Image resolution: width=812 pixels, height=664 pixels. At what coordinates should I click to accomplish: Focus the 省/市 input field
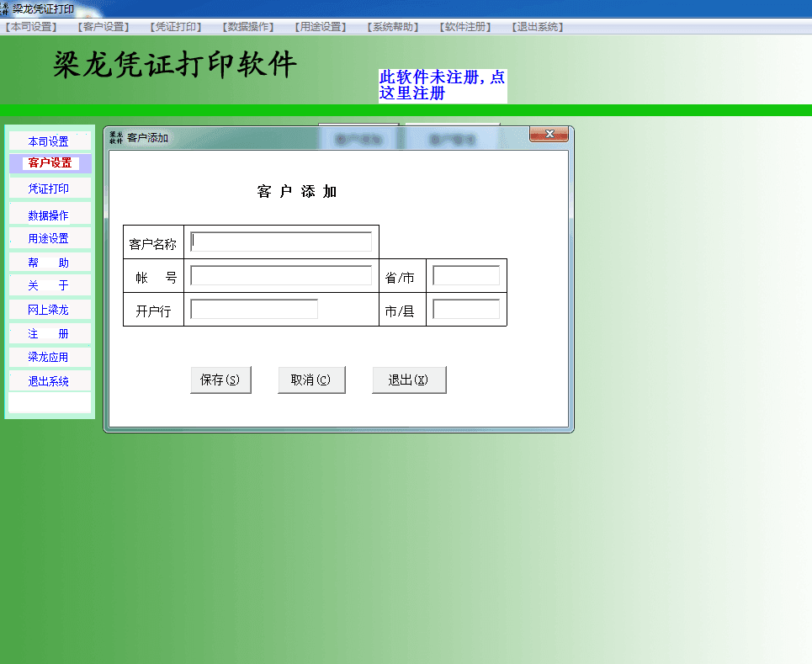pyautogui.click(x=466, y=275)
